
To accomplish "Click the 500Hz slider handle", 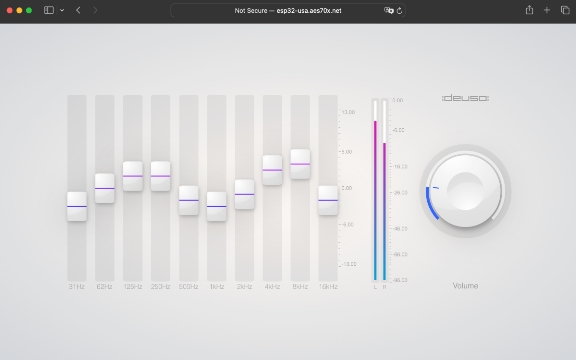I will pos(188,200).
